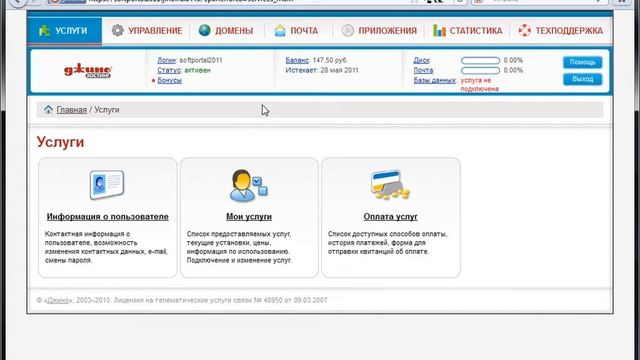Screen dimensions: 640x360
Task: Open the Почта usage link in account panel
Action: [x=423, y=70]
